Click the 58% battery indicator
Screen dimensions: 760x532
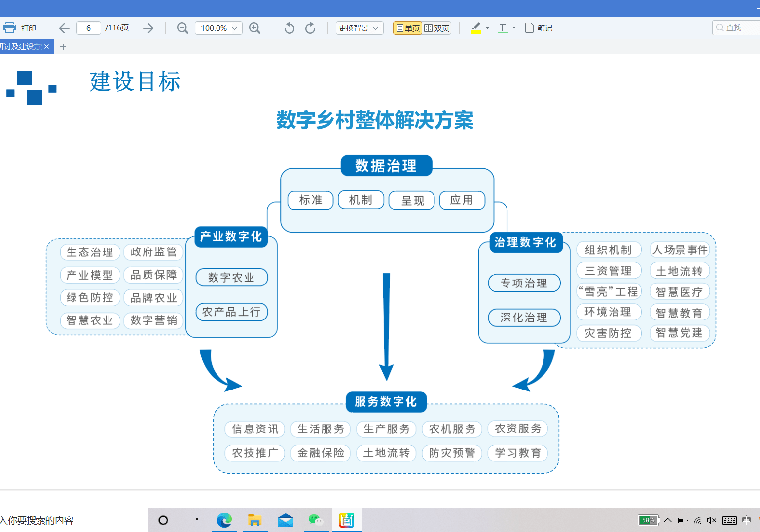click(649, 520)
